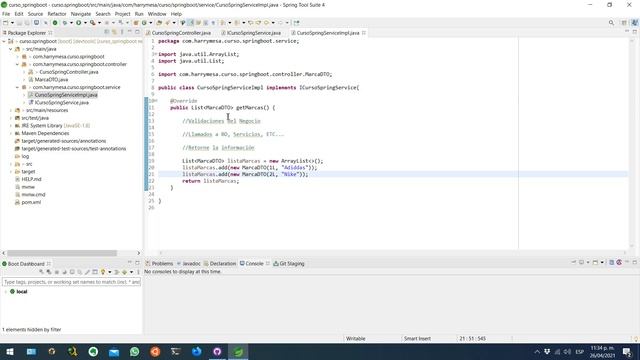The image size is (640, 360).
Task: Maximize the editor area
Action: pos(635,32)
